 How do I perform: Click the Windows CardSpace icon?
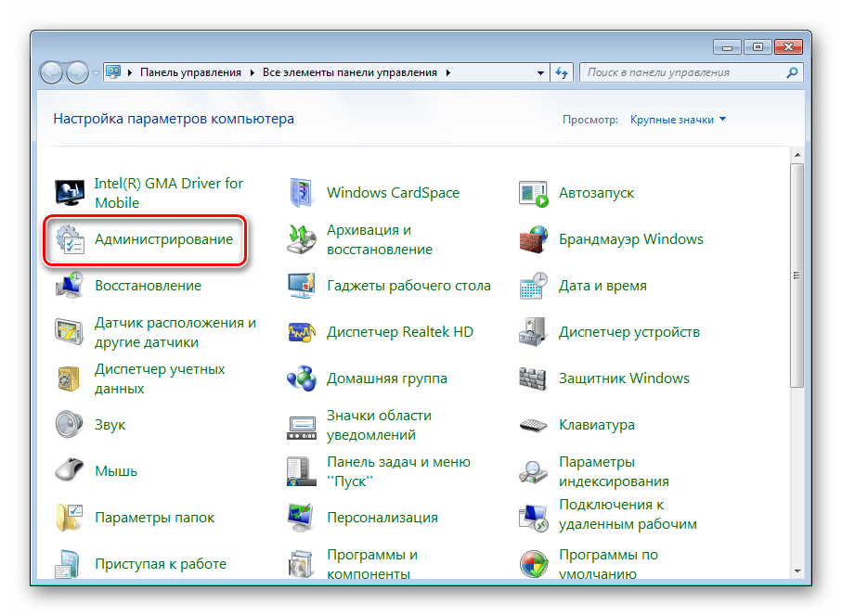[302, 193]
